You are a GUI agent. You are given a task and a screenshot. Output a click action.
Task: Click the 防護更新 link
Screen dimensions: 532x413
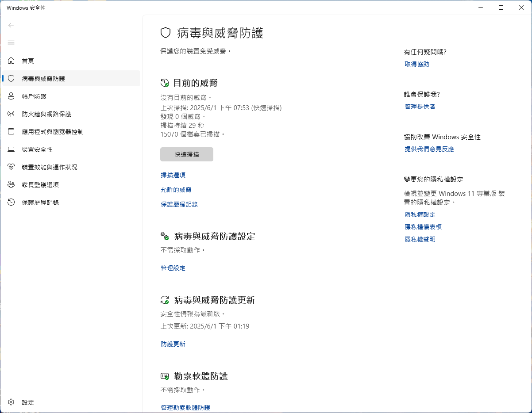(173, 344)
